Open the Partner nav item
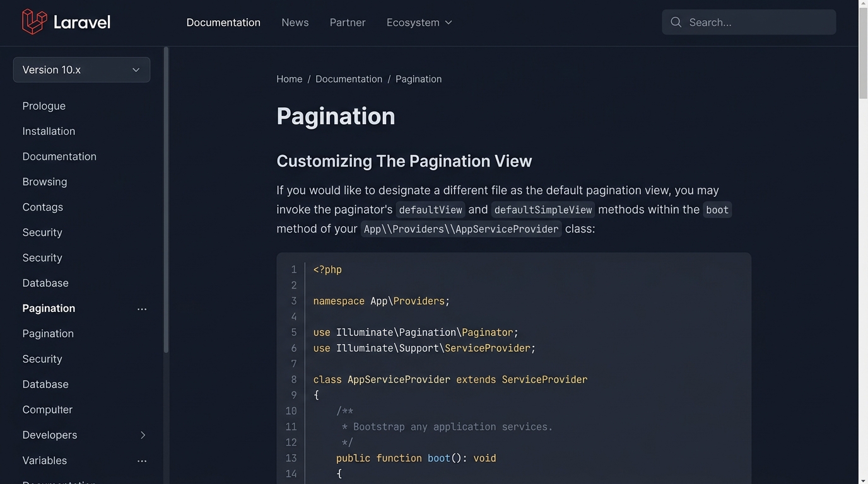868x484 pixels. [x=348, y=23]
